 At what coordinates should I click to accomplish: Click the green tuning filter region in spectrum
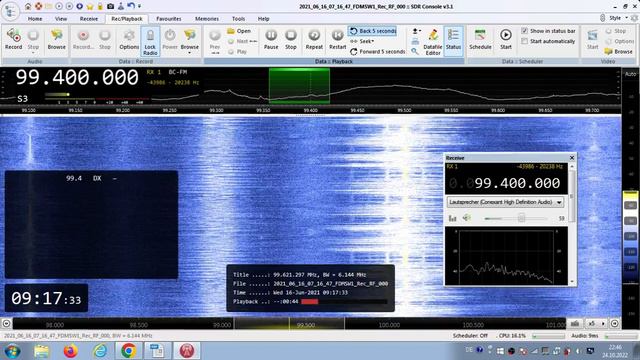click(x=299, y=85)
